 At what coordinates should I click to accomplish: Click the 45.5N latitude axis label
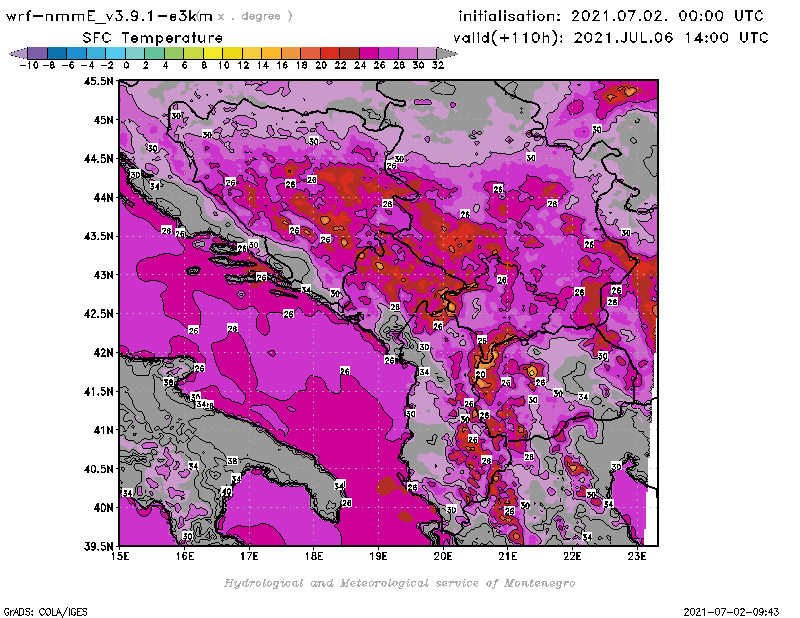[97, 81]
